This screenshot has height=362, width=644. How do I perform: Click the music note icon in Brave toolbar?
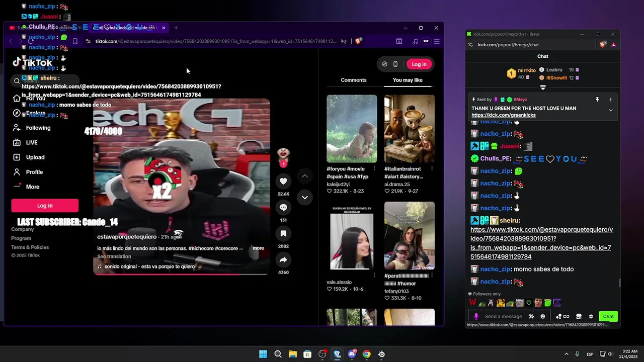[415, 41]
